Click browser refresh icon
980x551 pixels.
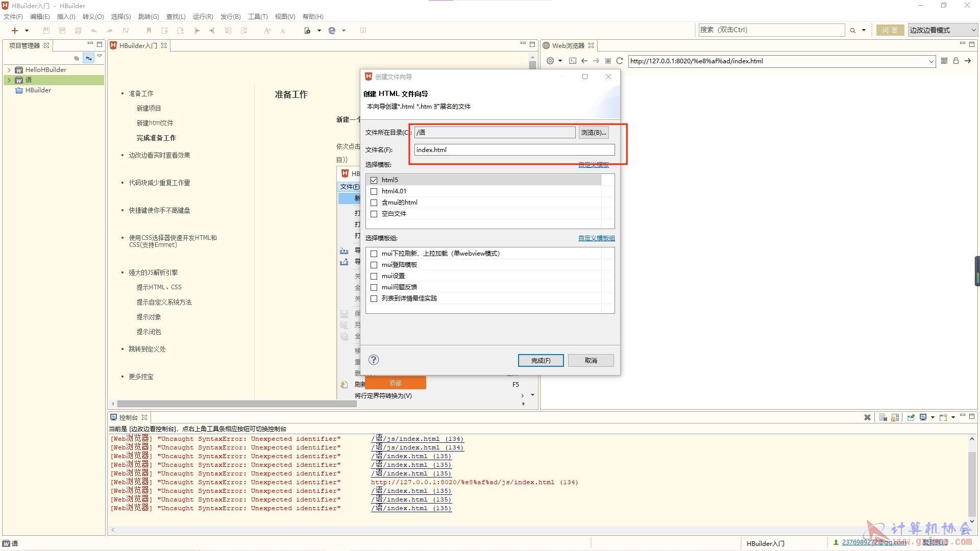[x=620, y=61]
